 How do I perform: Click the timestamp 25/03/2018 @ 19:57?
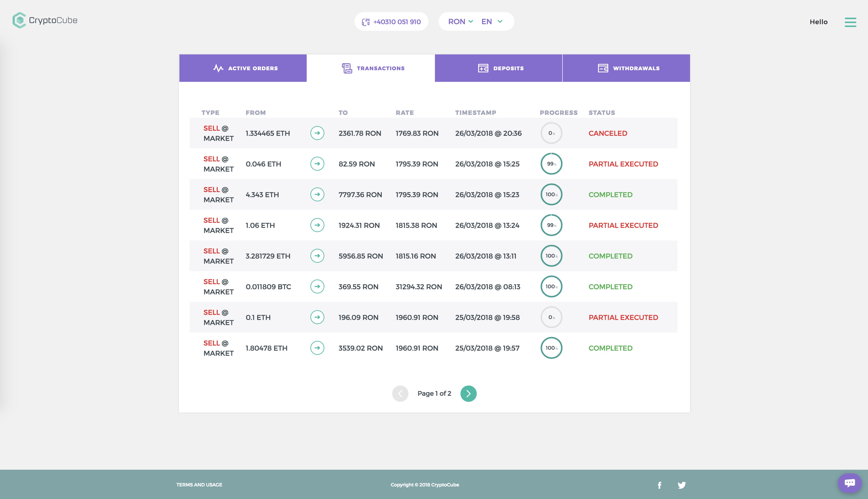(x=487, y=348)
